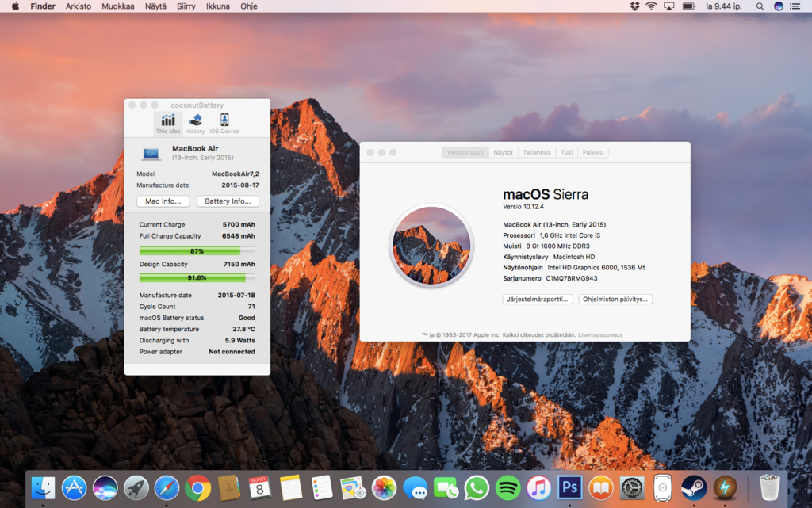Open Siri from the Dock
Viewport: 812px width, 508px height.
tap(105, 488)
